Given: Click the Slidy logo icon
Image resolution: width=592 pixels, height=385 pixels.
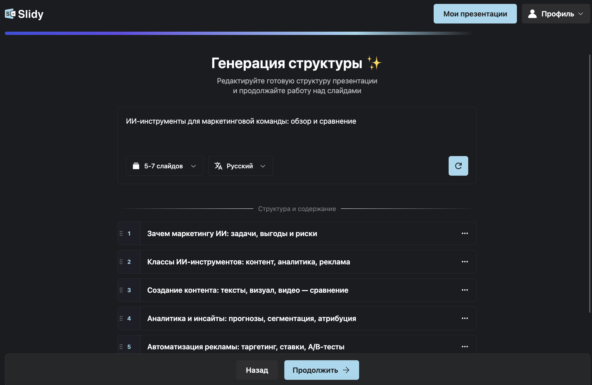Looking at the screenshot, I should click(x=10, y=14).
